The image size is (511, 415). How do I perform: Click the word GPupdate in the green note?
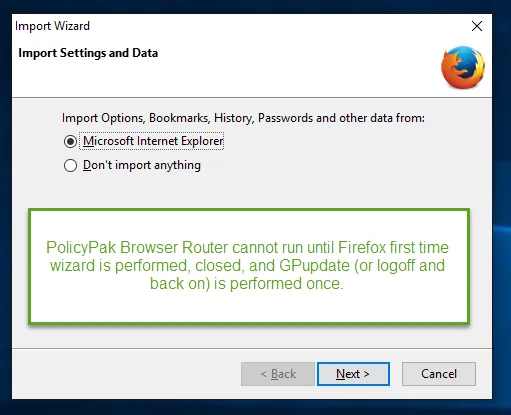pos(314,266)
